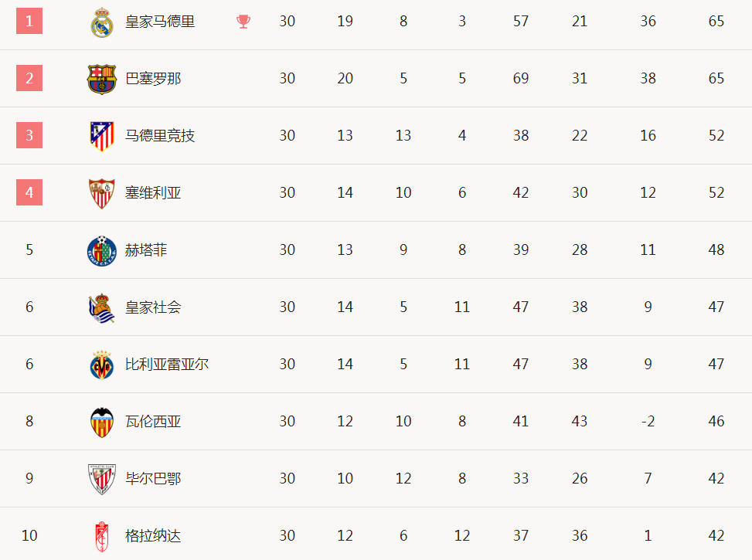752x560 pixels.
Task: Select the 塞维利亚 team name
Action: 153,193
